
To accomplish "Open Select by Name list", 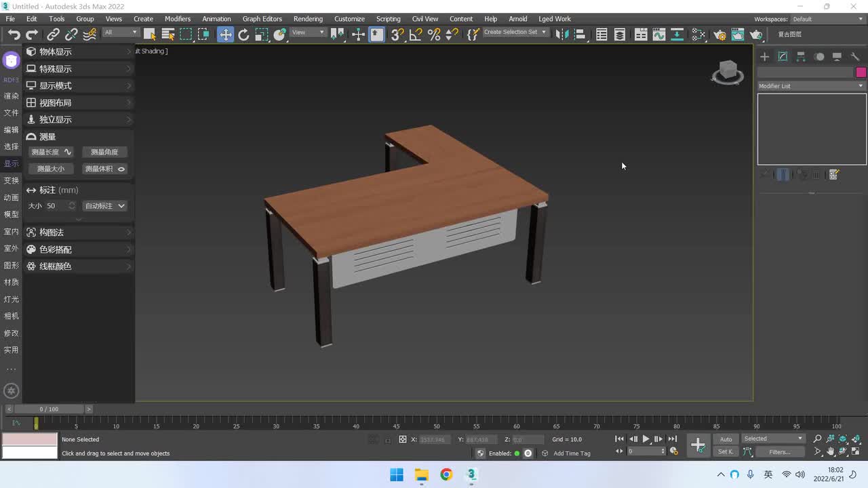I will [167, 35].
